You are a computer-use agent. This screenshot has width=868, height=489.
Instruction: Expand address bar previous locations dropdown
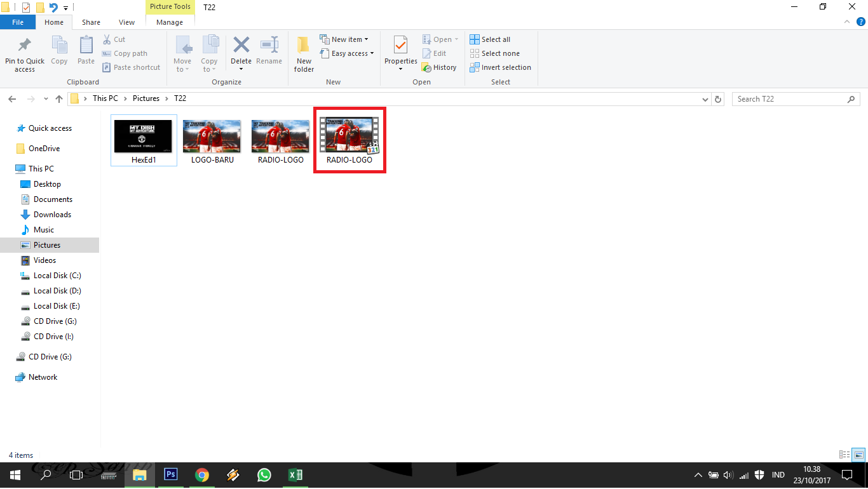click(x=705, y=99)
